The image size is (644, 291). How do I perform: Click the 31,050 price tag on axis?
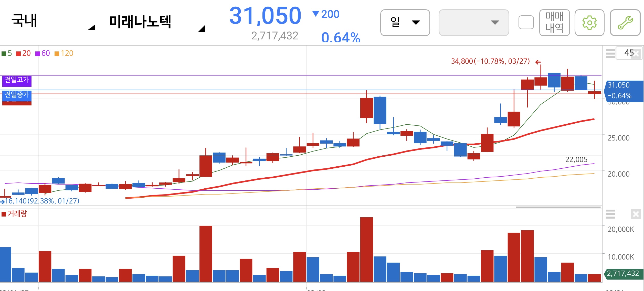tap(624, 91)
